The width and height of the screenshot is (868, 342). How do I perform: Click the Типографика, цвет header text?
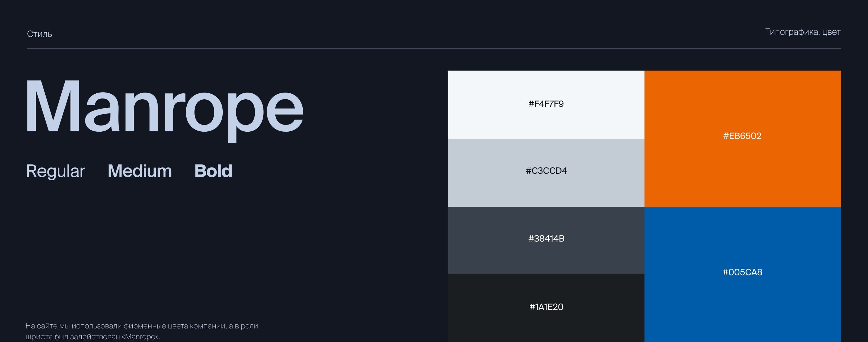802,32
